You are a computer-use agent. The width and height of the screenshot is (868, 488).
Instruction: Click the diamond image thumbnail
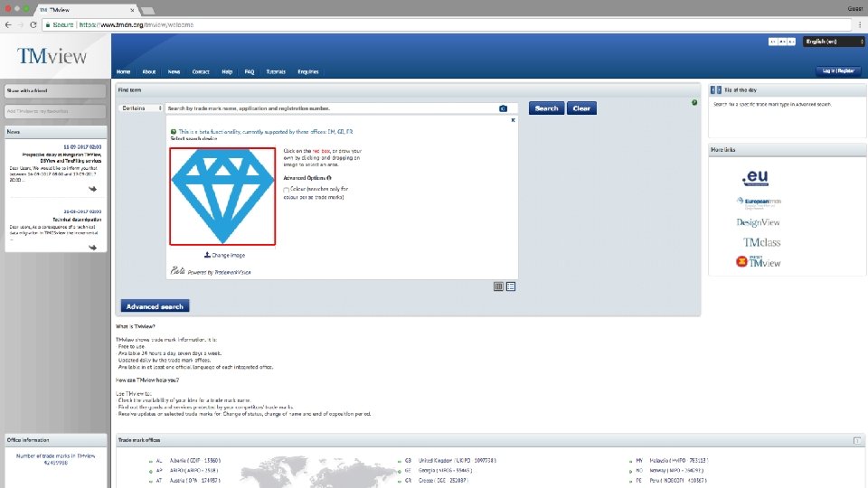222,196
